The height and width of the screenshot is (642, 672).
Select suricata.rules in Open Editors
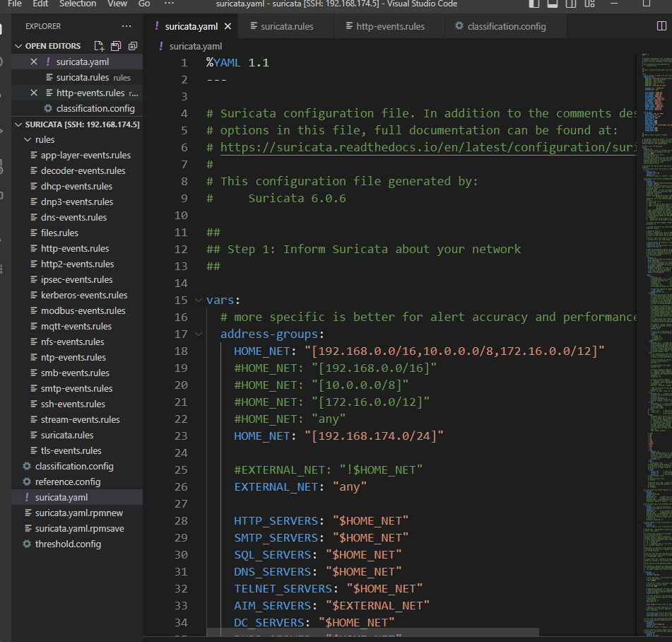[x=77, y=78]
